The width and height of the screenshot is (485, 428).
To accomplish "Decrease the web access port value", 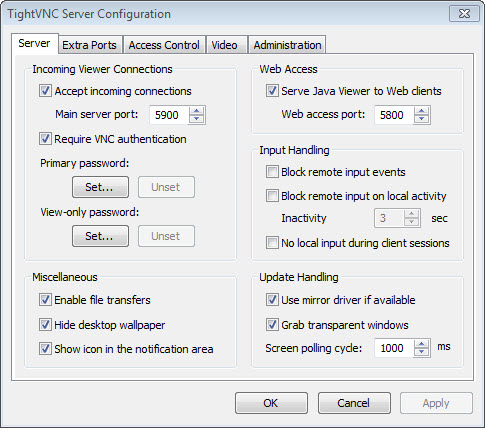I will (422, 119).
